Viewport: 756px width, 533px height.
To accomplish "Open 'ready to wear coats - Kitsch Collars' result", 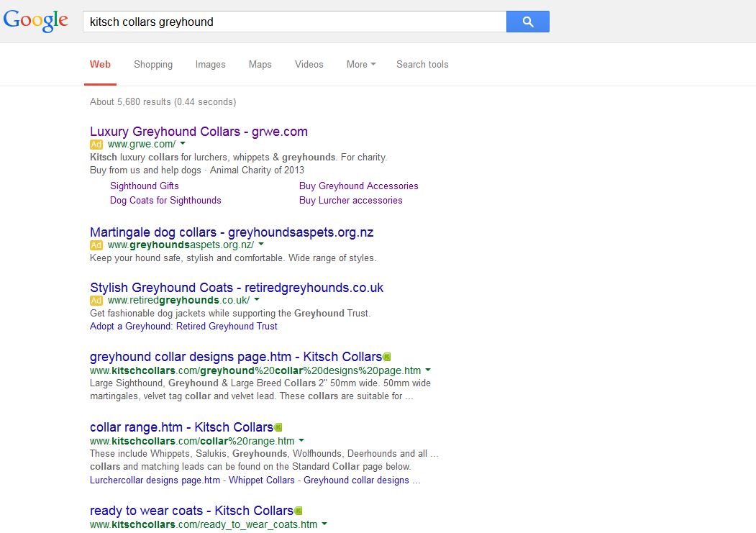I will (191, 511).
